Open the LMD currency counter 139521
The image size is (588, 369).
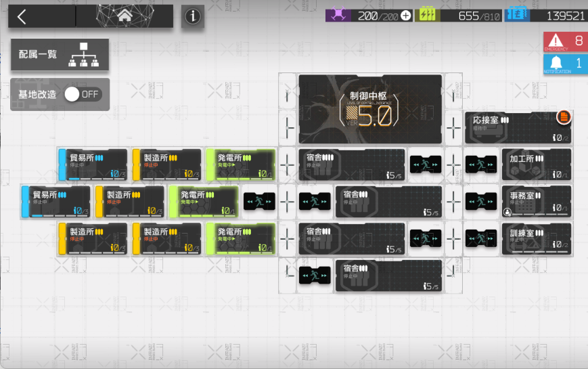point(546,16)
